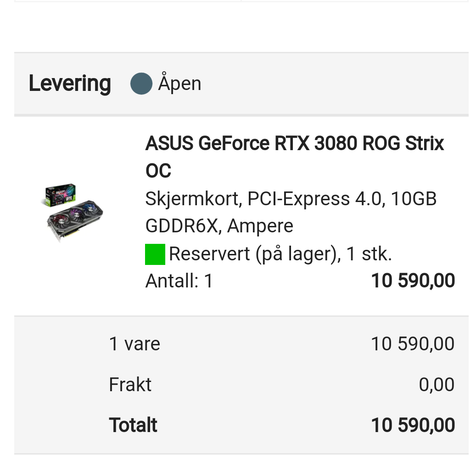Click the 1 vare summary label

134,344
